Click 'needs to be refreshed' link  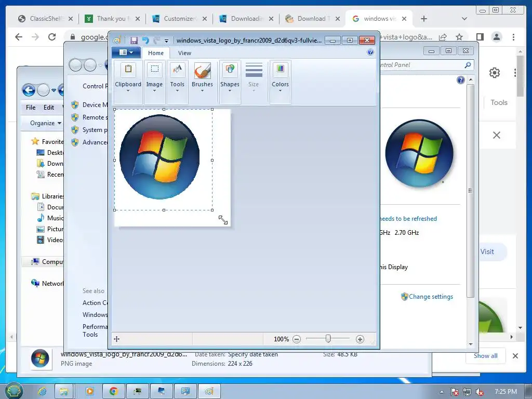point(408,219)
